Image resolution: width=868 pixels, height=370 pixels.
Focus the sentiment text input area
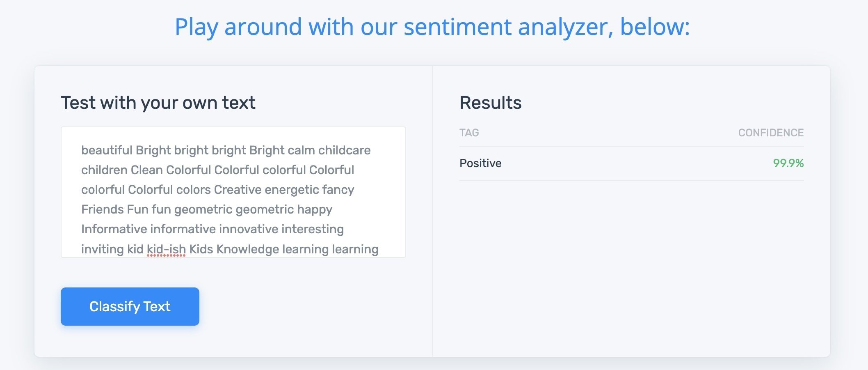pos(233,192)
